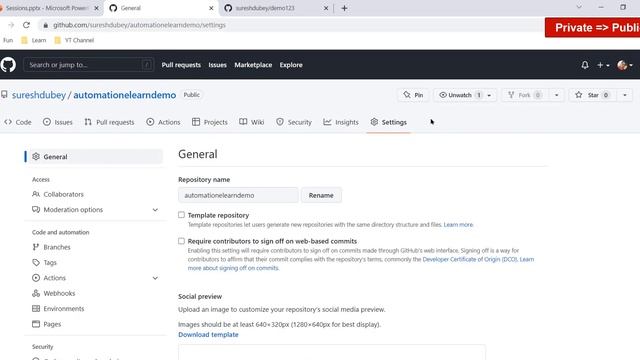This screenshot has height=360, width=640.
Task: Expand the Actions section chevron in sidebar
Action: coord(155,278)
